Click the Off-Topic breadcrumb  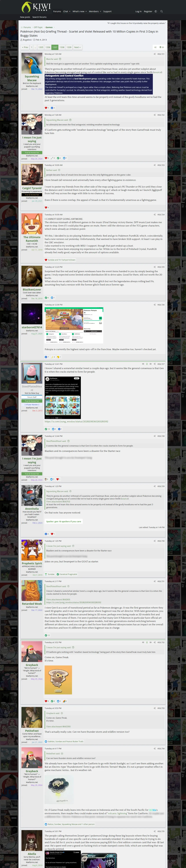coord(38,27)
